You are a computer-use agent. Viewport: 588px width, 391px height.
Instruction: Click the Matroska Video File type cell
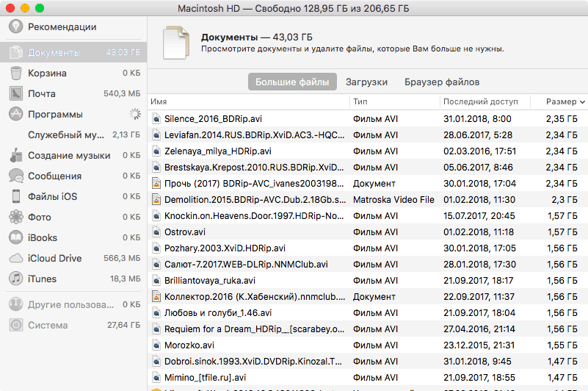point(393,199)
